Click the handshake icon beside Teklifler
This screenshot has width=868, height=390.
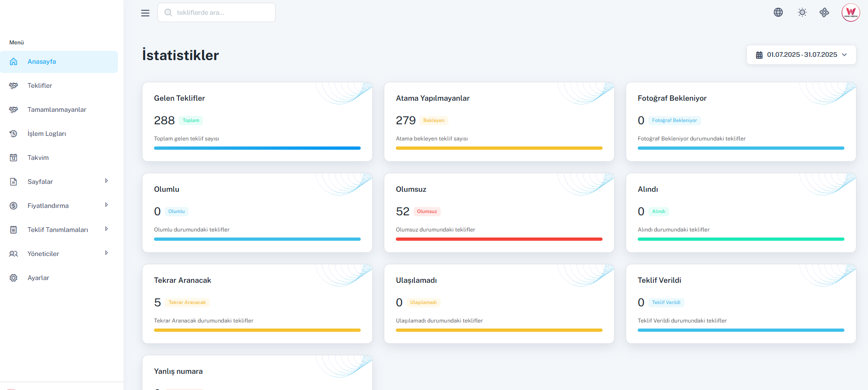pos(13,85)
